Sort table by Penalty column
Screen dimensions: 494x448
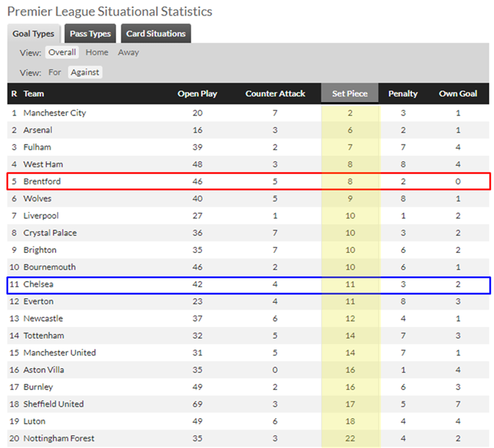(403, 94)
